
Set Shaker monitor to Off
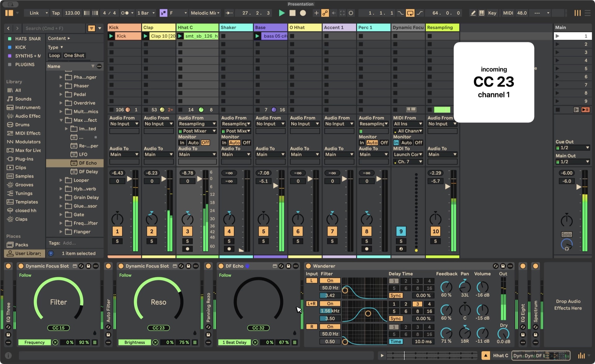246,143
